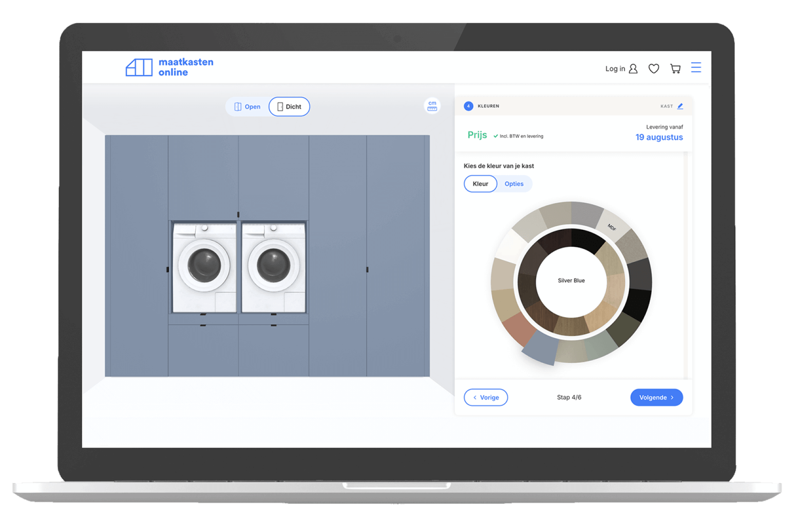Toggle cm measurements ruler icon
The image size is (798, 532).
[432, 106]
